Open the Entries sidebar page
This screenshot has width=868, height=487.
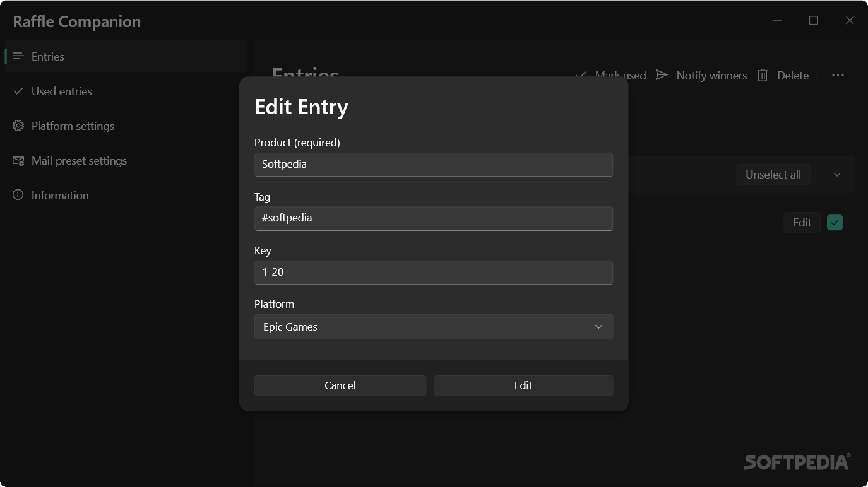coord(126,56)
